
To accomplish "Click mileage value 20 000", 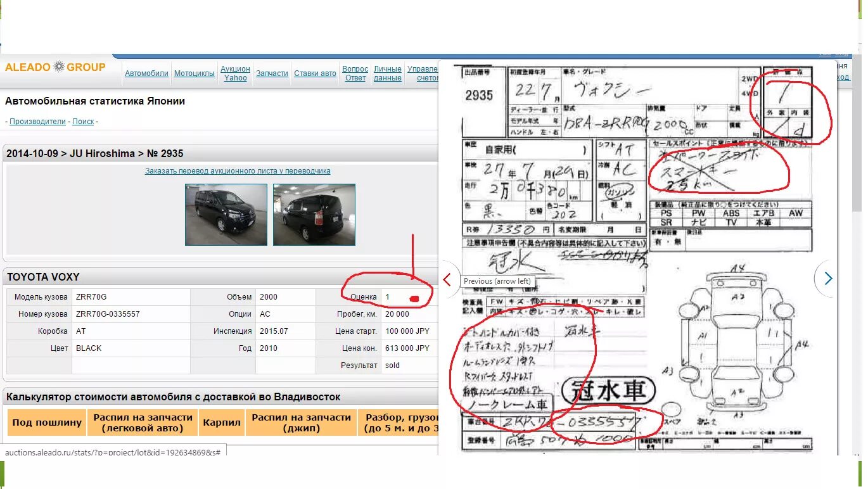I will (397, 314).
